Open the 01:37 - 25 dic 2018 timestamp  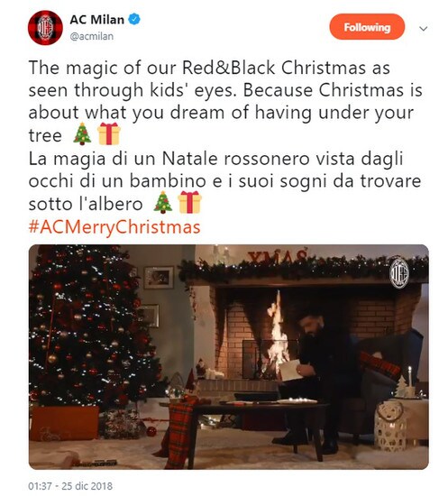(70, 486)
